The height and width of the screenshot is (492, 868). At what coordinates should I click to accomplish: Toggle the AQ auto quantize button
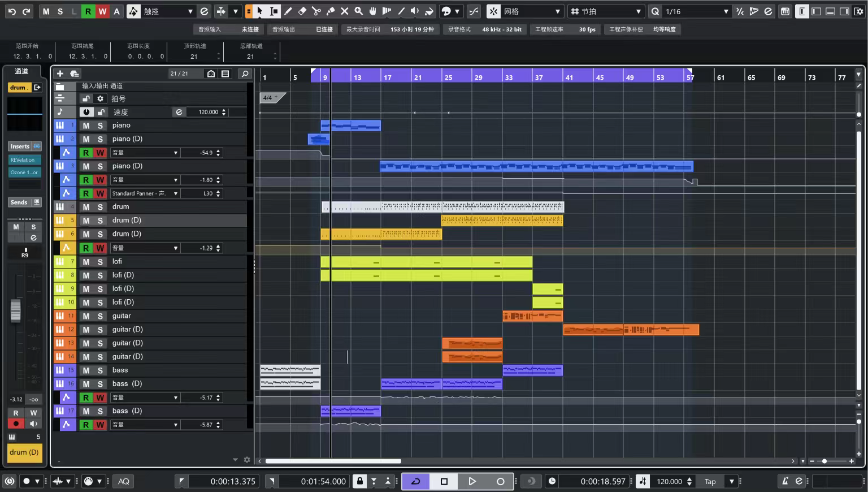click(x=124, y=481)
